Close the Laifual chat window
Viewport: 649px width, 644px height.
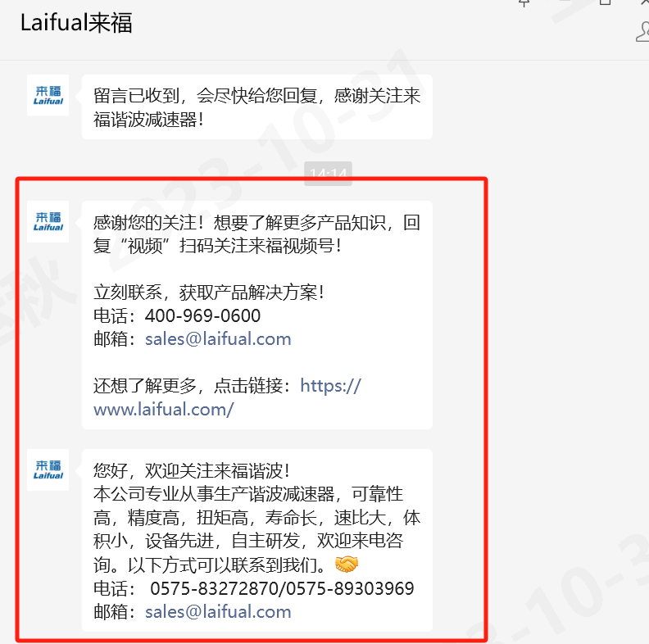point(644,2)
